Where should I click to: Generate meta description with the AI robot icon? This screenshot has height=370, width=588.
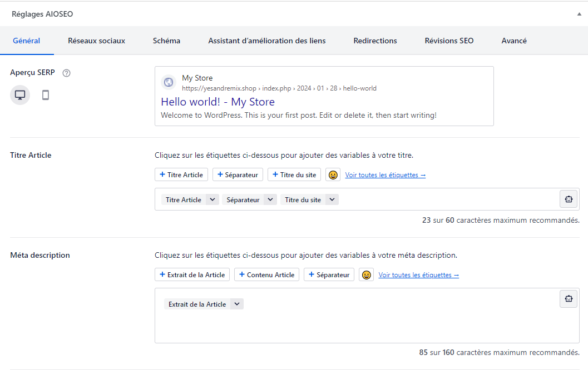pos(568,298)
